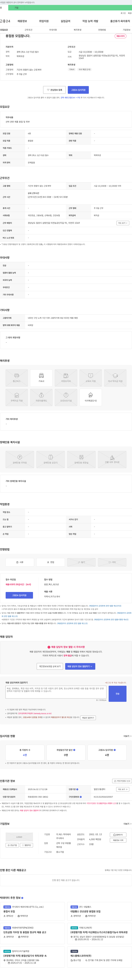Click the 메일로 질문하기 button
The width and height of the screenshot is (132, 980).
(x=88, y=718)
